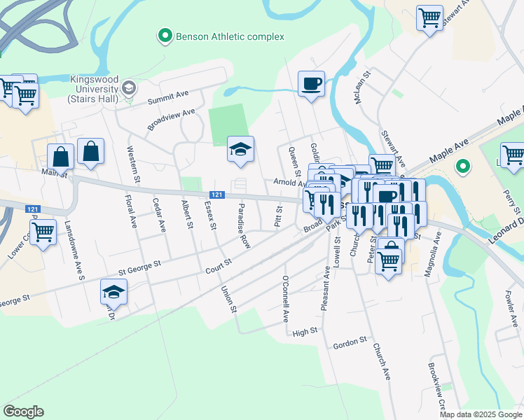Open the green pin marker east of Maple Ave
This screenshot has height=420, width=524.
click(x=462, y=166)
